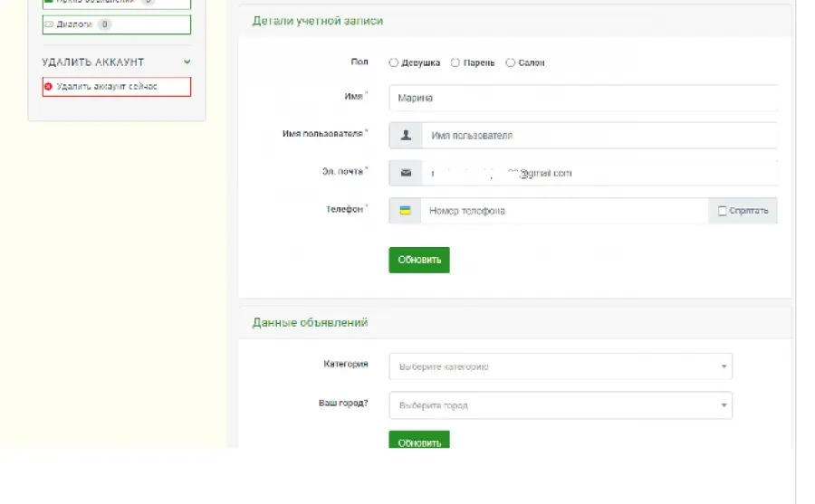Focus the Имя field containing Марина
Viewport: 815px width, 504px height.
click(x=583, y=98)
